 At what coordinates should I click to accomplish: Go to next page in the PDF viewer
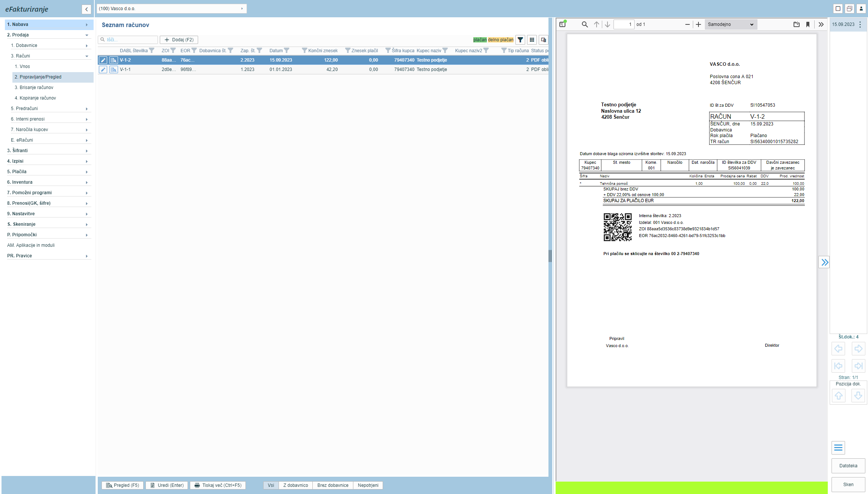point(607,24)
